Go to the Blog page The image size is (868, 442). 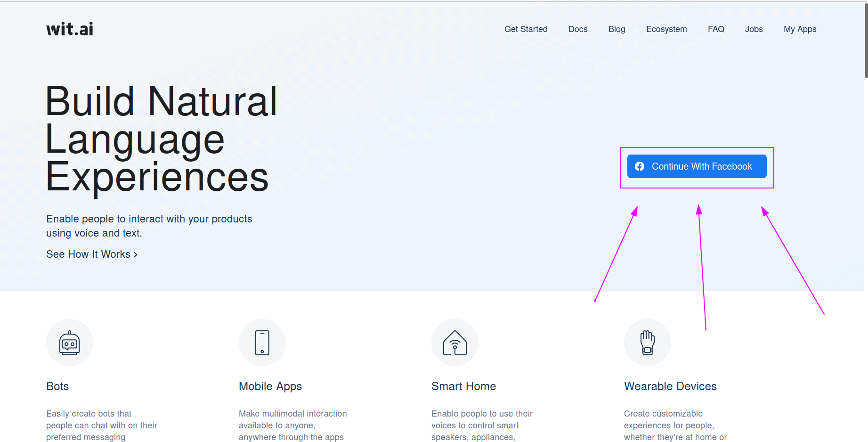tap(617, 29)
